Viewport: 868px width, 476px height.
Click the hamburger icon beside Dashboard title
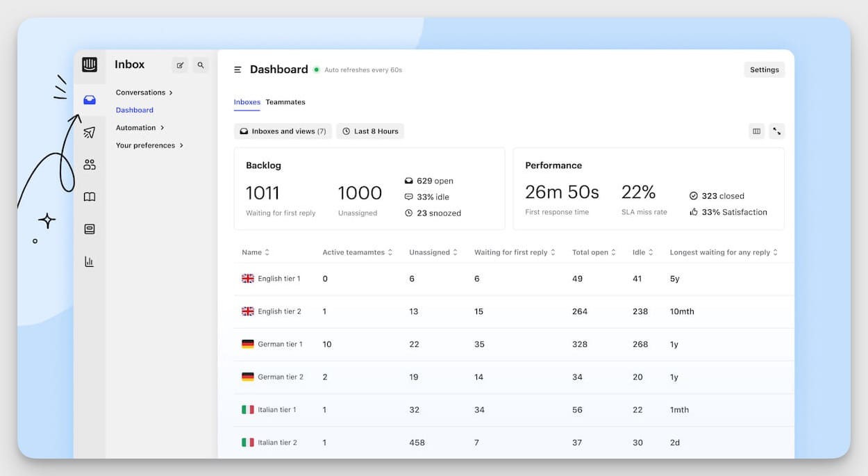(237, 69)
